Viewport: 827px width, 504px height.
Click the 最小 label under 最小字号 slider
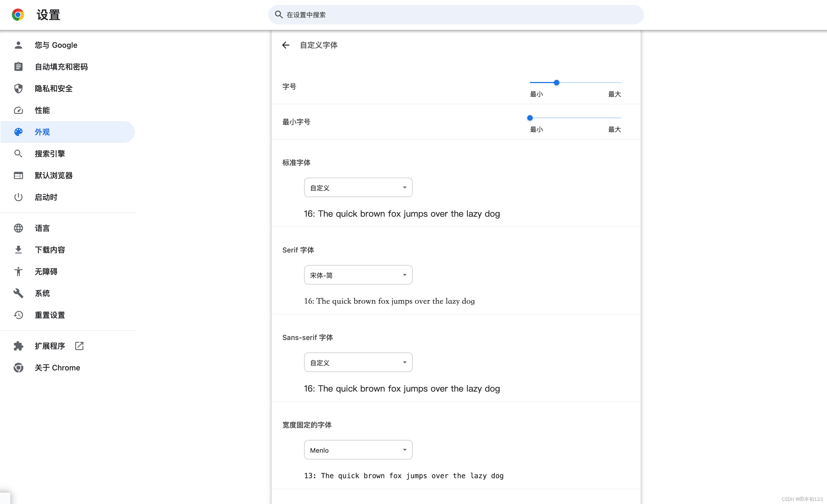tap(536, 129)
